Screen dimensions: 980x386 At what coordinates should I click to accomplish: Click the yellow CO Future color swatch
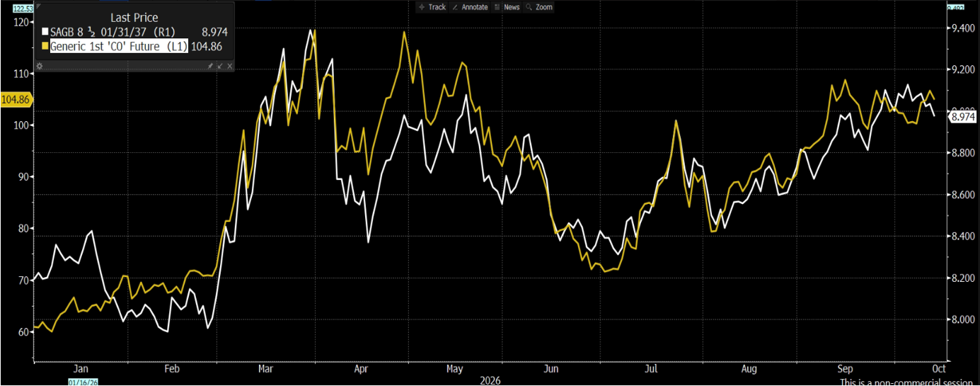pos(45,46)
